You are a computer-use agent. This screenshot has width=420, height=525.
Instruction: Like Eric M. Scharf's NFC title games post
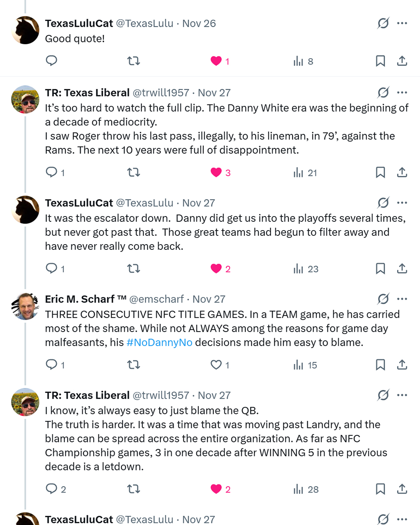(x=216, y=365)
